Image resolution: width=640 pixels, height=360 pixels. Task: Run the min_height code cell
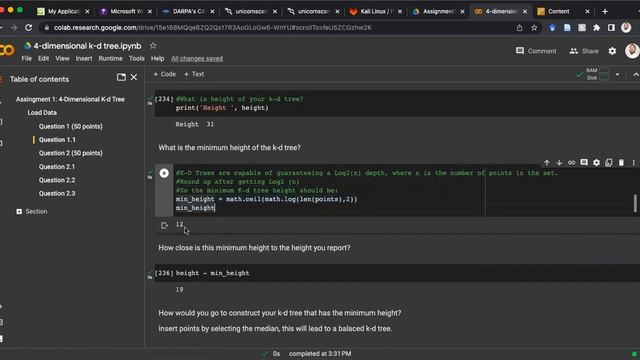[x=164, y=173]
